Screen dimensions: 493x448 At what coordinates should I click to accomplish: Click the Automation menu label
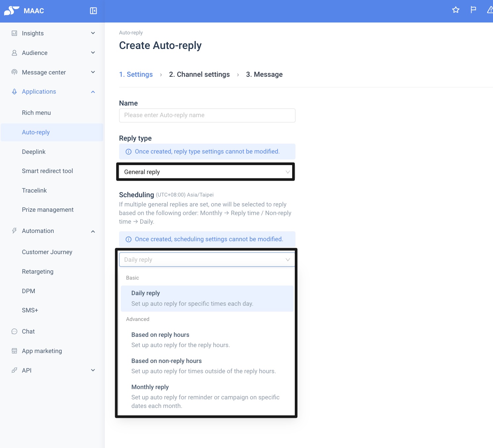point(38,231)
